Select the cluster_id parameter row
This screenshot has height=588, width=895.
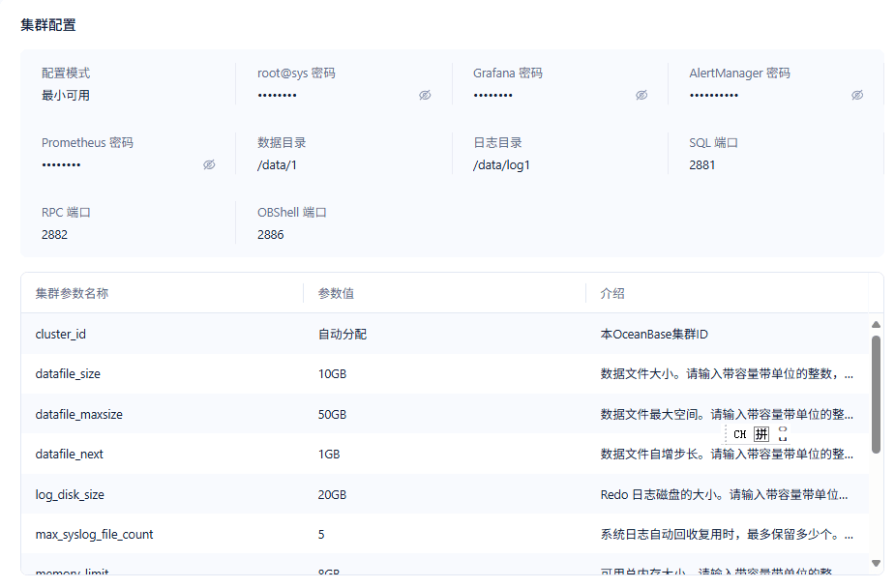445,335
